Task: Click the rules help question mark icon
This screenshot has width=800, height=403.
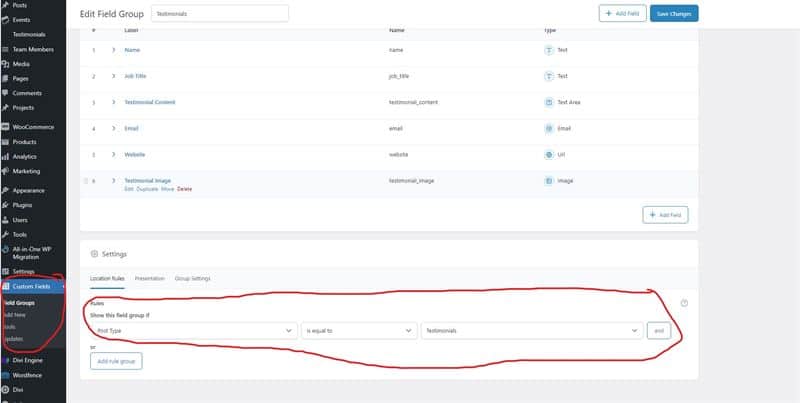Action: 685,303
